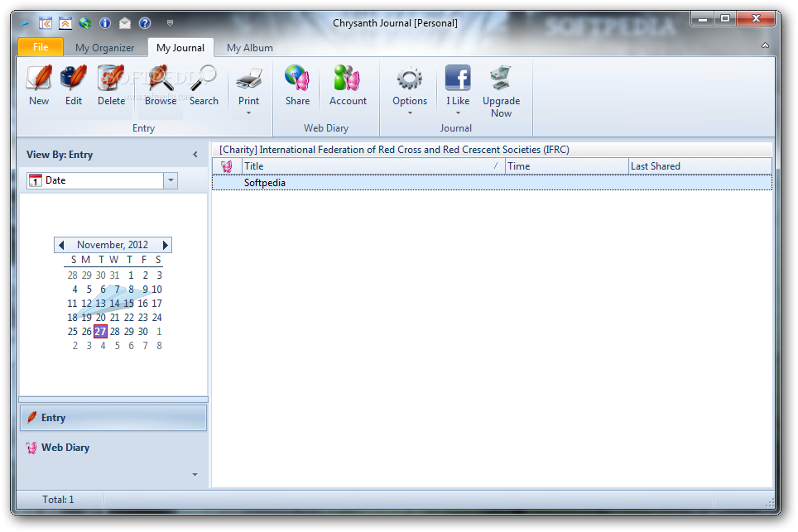Screen dimensions: 798x532
Task: Expand the Options dropdown arrow
Action: point(410,113)
